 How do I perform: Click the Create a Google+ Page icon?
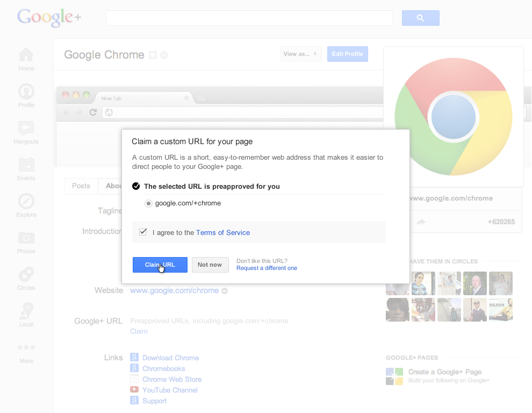(x=394, y=376)
